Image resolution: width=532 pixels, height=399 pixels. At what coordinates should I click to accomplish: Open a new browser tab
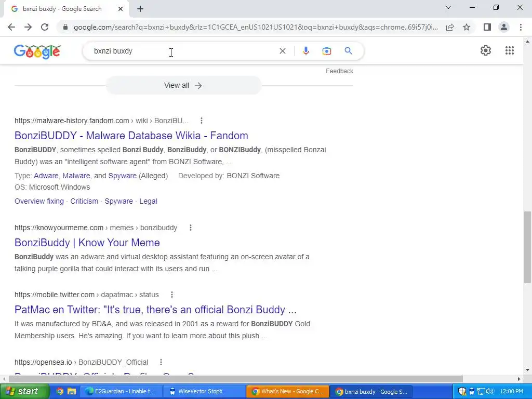pyautogui.click(x=140, y=9)
